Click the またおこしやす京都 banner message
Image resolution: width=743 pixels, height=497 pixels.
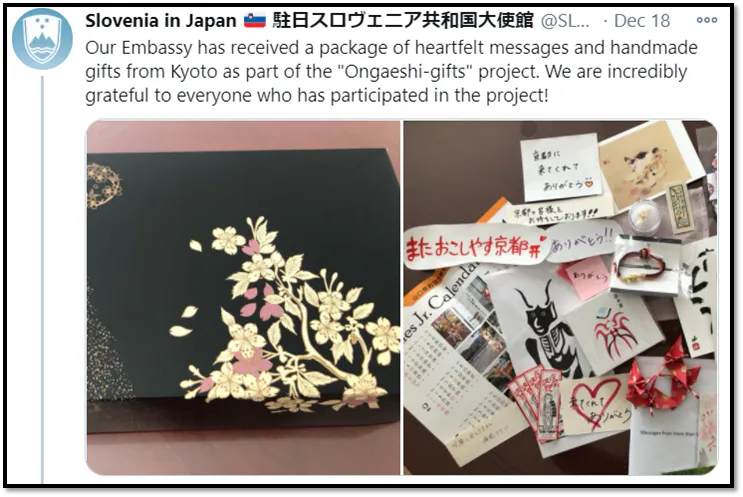click(x=475, y=247)
